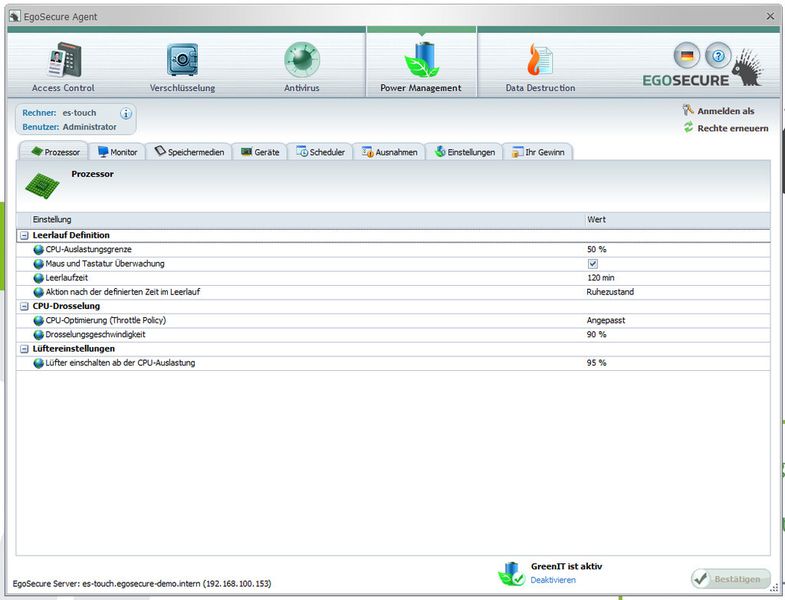Open the Ausnahmen tab
This screenshot has width=785, height=600.
tap(389, 152)
